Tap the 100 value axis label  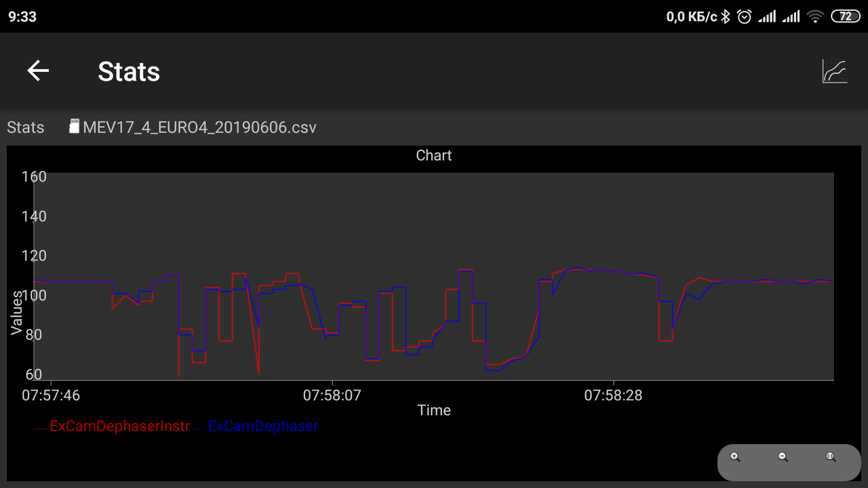pyautogui.click(x=34, y=296)
